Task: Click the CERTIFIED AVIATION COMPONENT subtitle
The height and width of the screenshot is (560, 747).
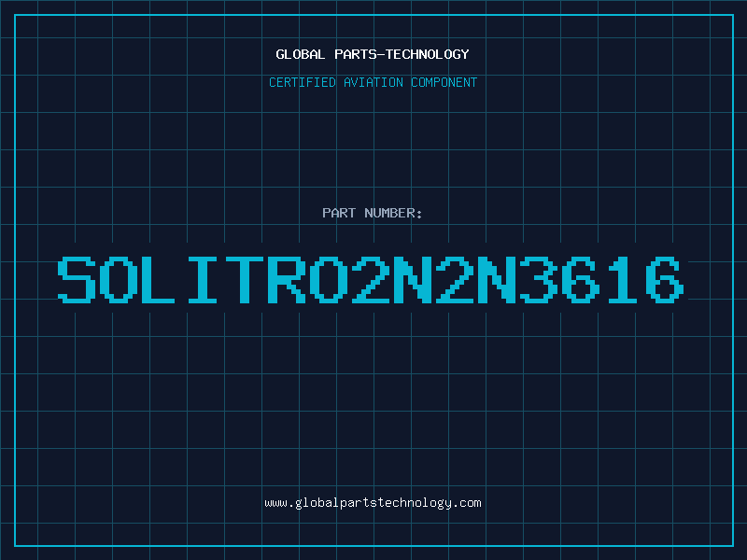Action: click(373, 82)
